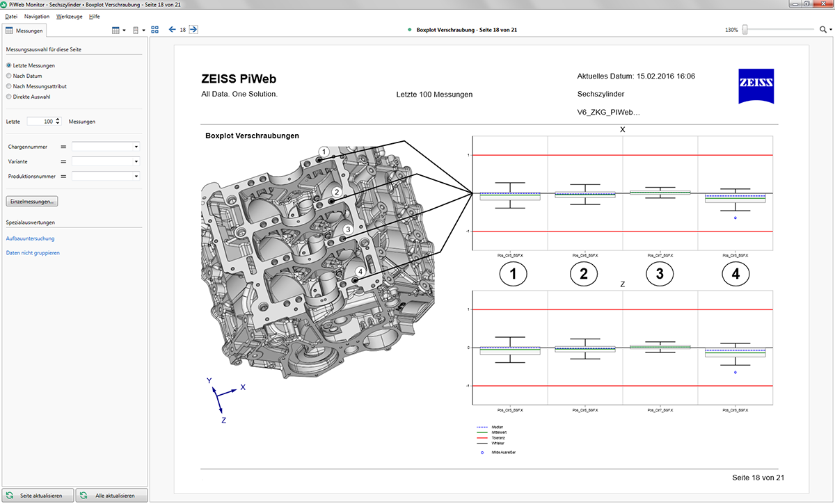Click callout marker 3 on engine model
Screen dimensions: 835x504
pos(348,229)
